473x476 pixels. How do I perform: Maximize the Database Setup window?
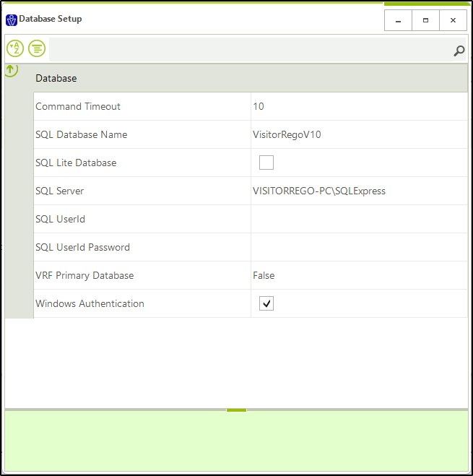(x=425, y=20)
